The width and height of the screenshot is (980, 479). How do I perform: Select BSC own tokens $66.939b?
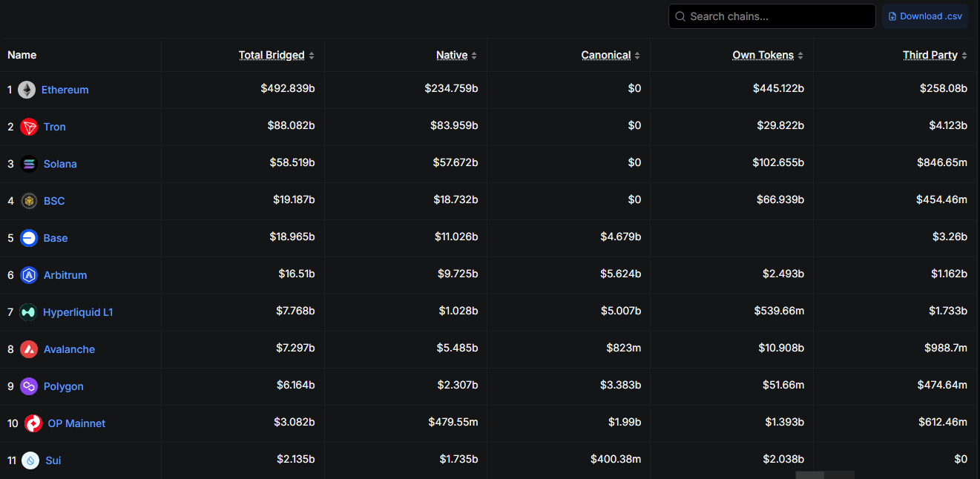point(780,199)
